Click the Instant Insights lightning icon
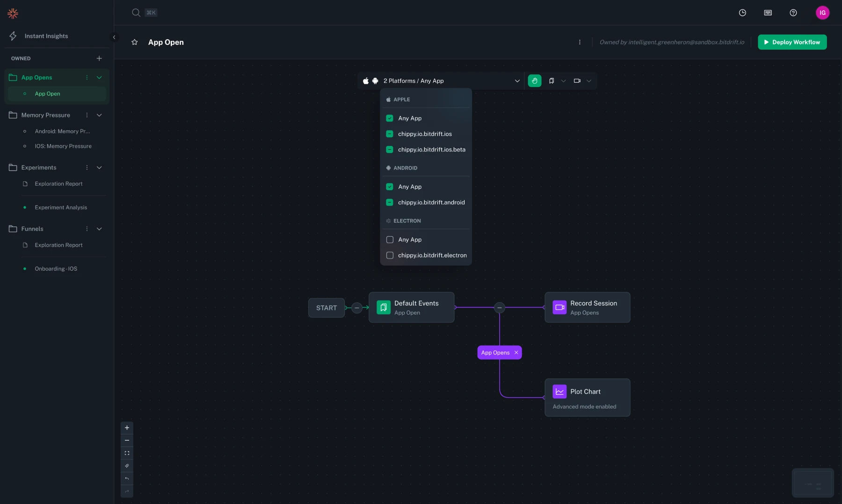 13,36
